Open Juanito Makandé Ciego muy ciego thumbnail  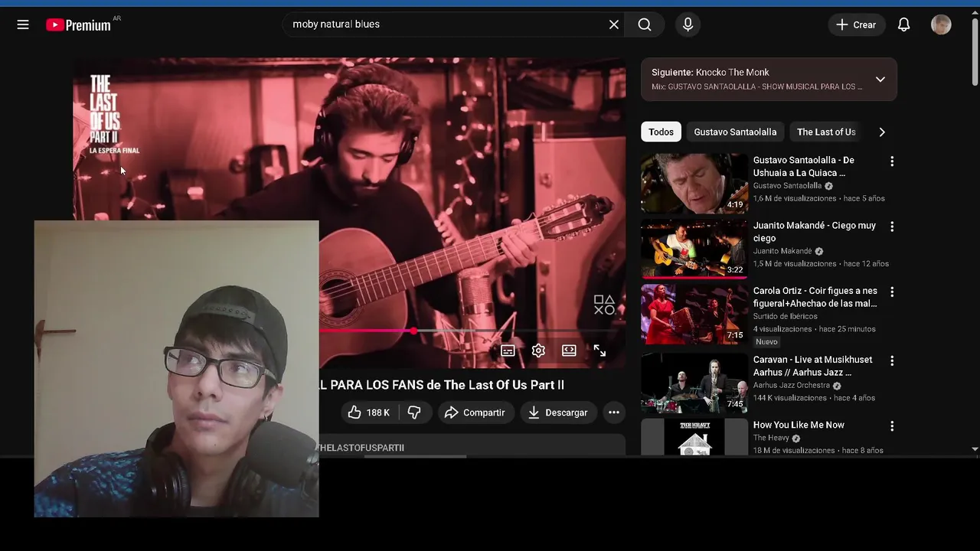(694, 248)
